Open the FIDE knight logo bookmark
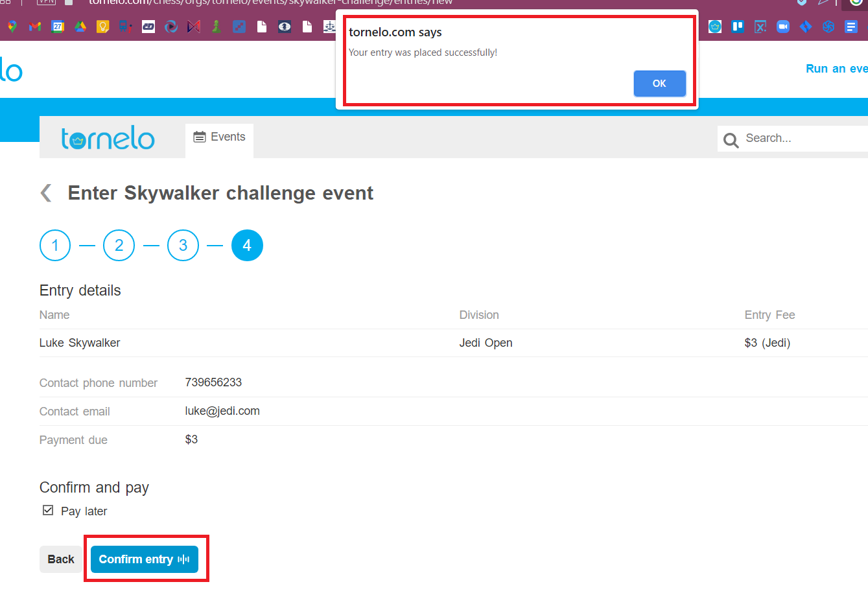The width and height of the screenshot is (868, 606). [285, 27]
